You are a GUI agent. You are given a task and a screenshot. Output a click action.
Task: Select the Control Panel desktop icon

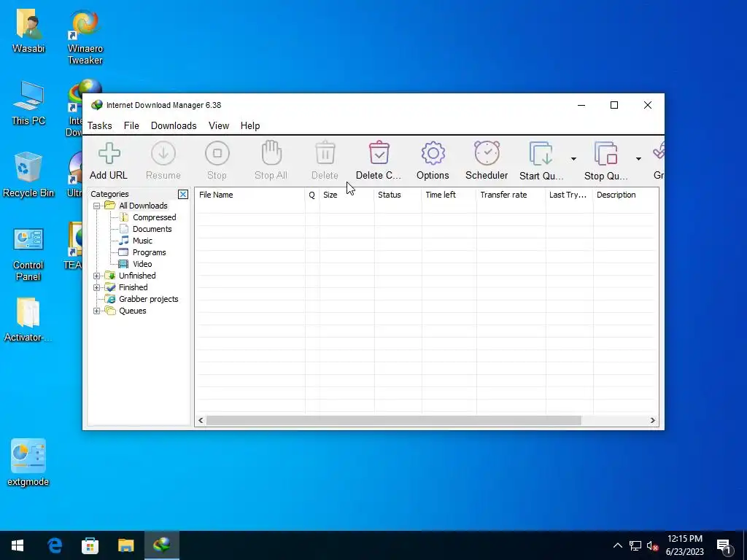[x=28, y=254]
